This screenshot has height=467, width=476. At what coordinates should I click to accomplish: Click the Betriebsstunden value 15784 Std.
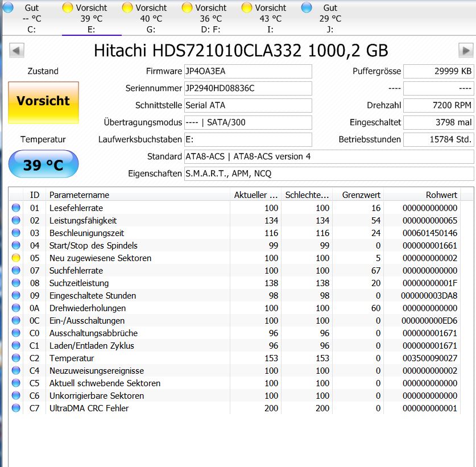point(438,139)
